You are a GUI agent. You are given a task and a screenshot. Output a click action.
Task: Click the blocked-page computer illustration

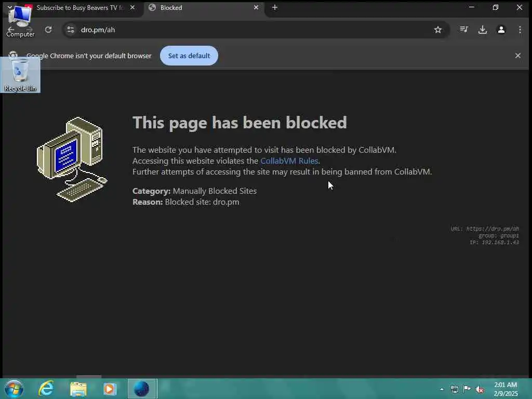coord(72,159)
